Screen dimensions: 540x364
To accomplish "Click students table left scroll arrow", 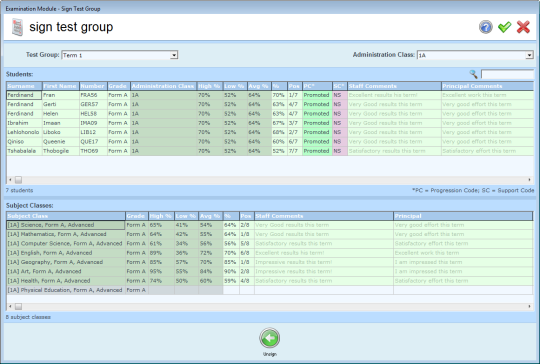I will click(10, 180).
